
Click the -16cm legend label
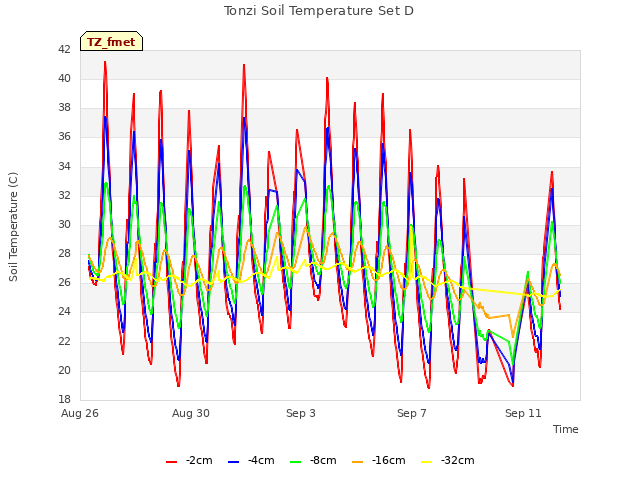(389, 461)
